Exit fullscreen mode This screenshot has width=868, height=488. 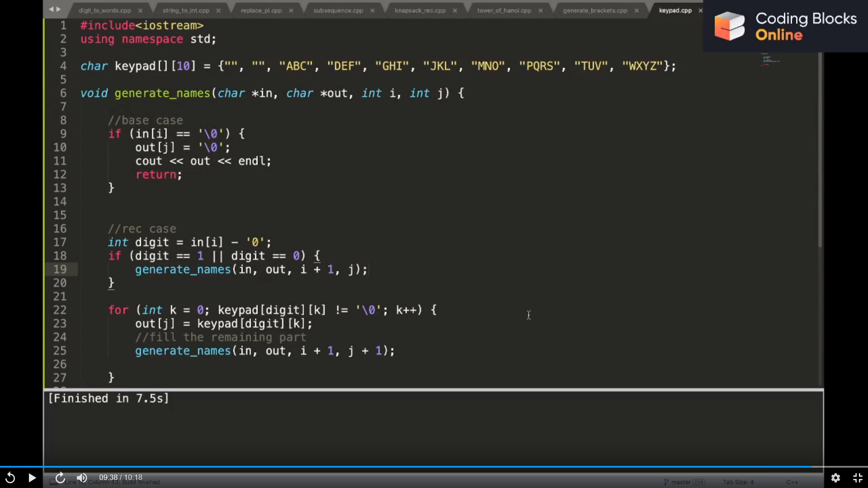tap(858, 478)
